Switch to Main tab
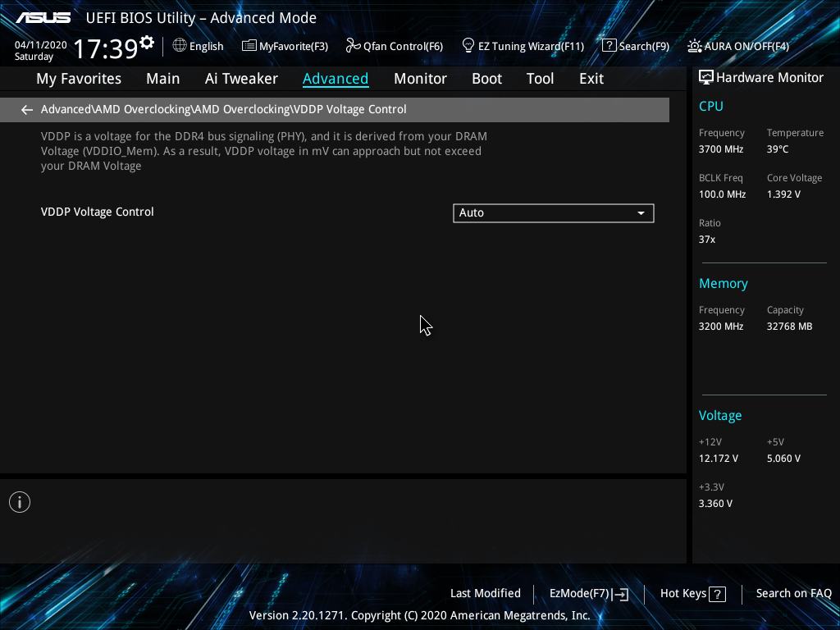Image resolution: width=840 pixels, height=630 pixels. coord(163,79)
